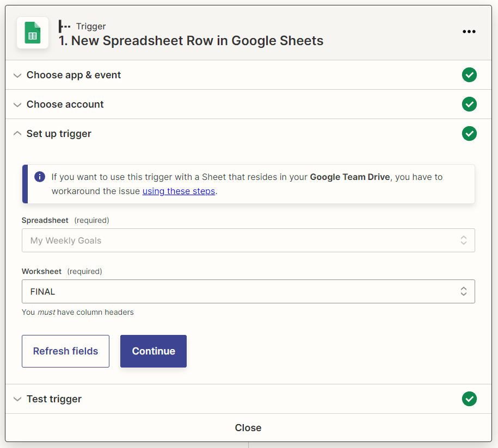Select the step title New Spreadsheet Row
498x448 pixels.
coord(190,40)
